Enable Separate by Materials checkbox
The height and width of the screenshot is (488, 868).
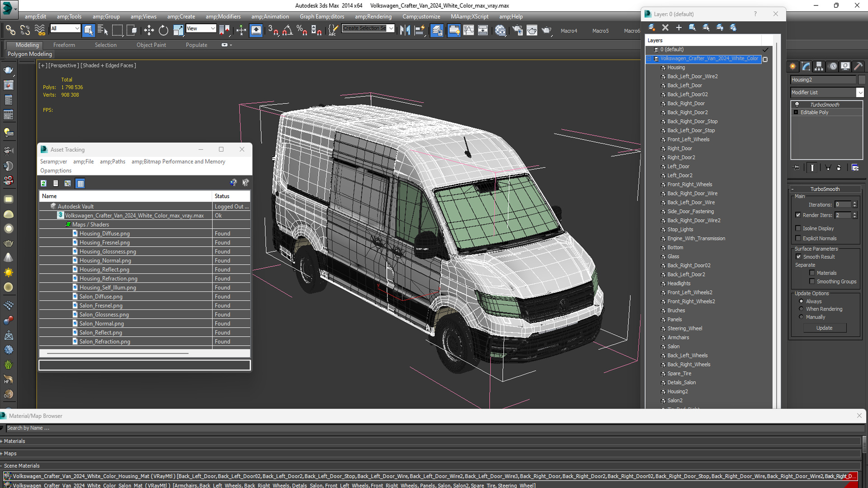pos(812,273)
